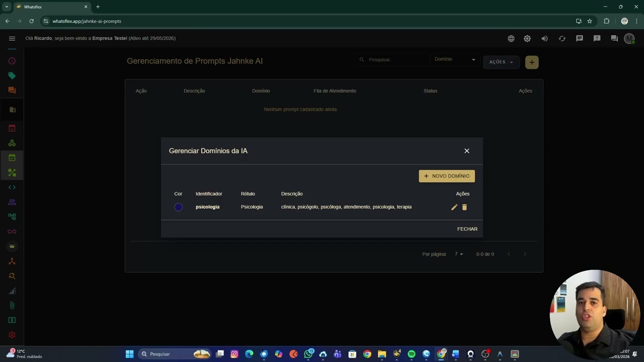
Task: Open Instagram from the taskbar
Action: pyautogui.click(x=234, y=354)
